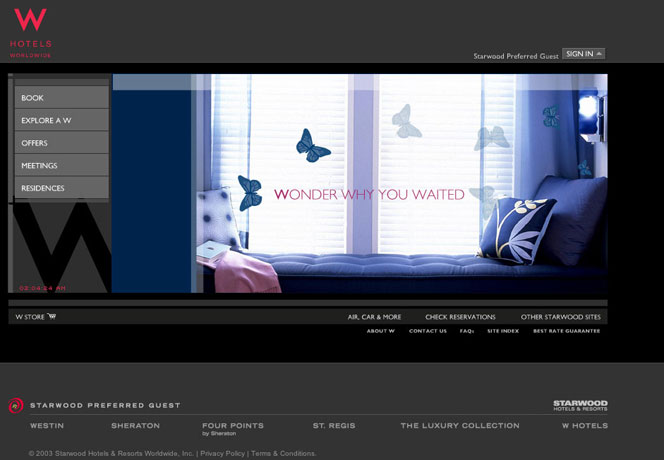Open FOUR POINTS by Sheraton link
This screenshot has height=460, width=664.
232,429
